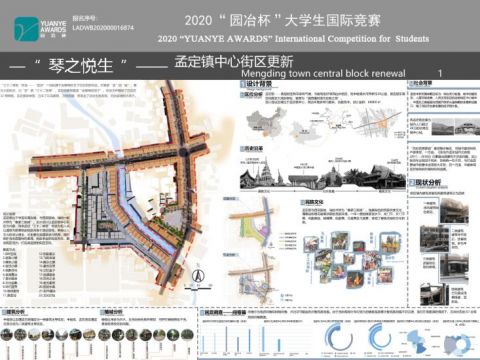Click the first blue donut chart
480x360 pixels.
tap(339, 337)
